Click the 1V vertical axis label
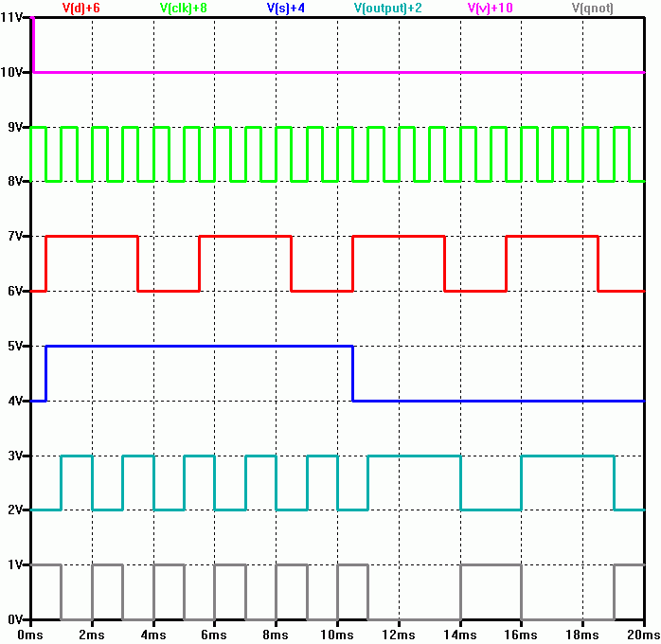This screenshot has height=644, width=661. coord(15,564)
